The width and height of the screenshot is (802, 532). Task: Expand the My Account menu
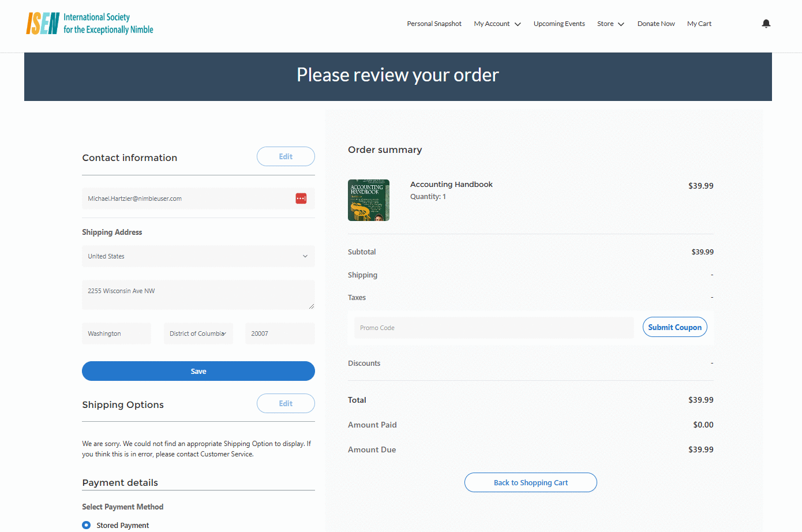point(497,24)
